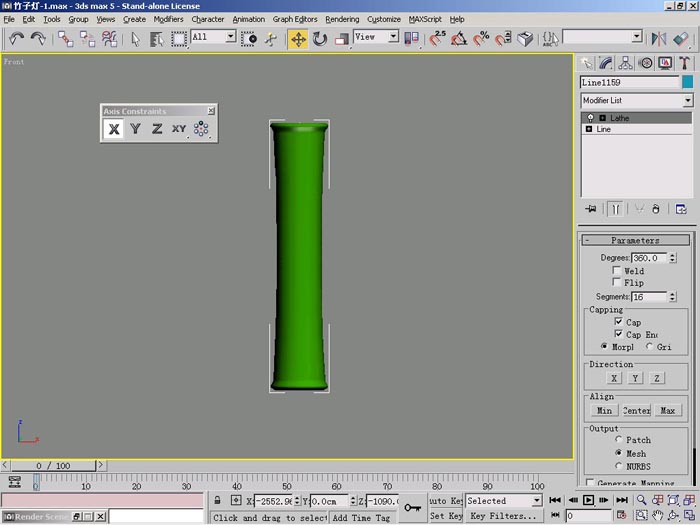Image resolution: width=700 pixels, height=525 pixels.
Task: Choose the Select Object arrow tool
Action: [135, 39]
